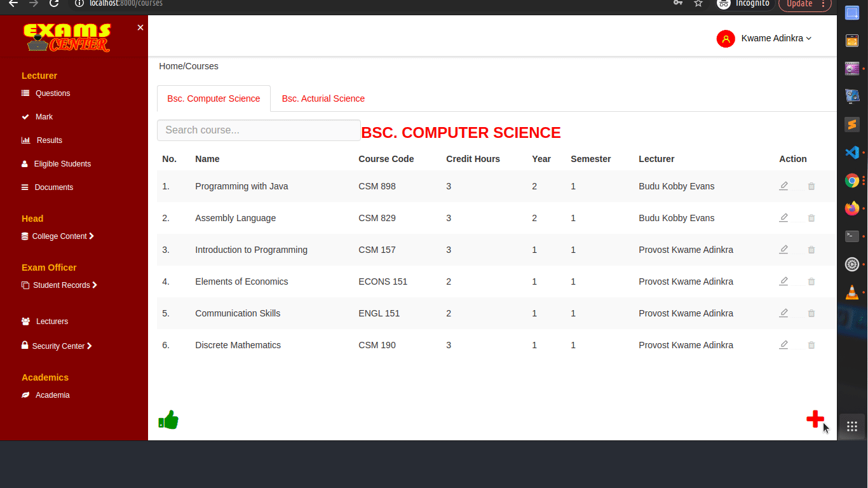Edit the Communication Skills course
Image resolution: width=868 pixels, height=488 pixels.
(x=783, y=313)
